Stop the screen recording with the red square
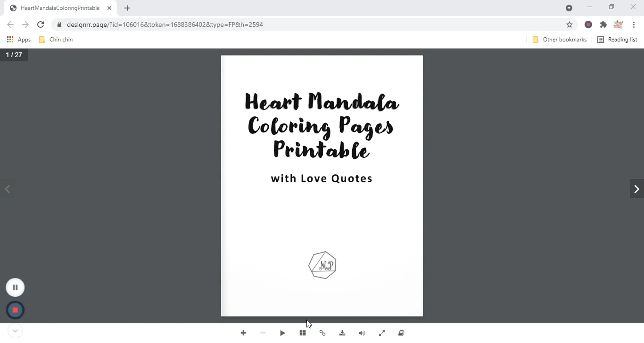Screen dimensions: 644x343 (15, 310)
